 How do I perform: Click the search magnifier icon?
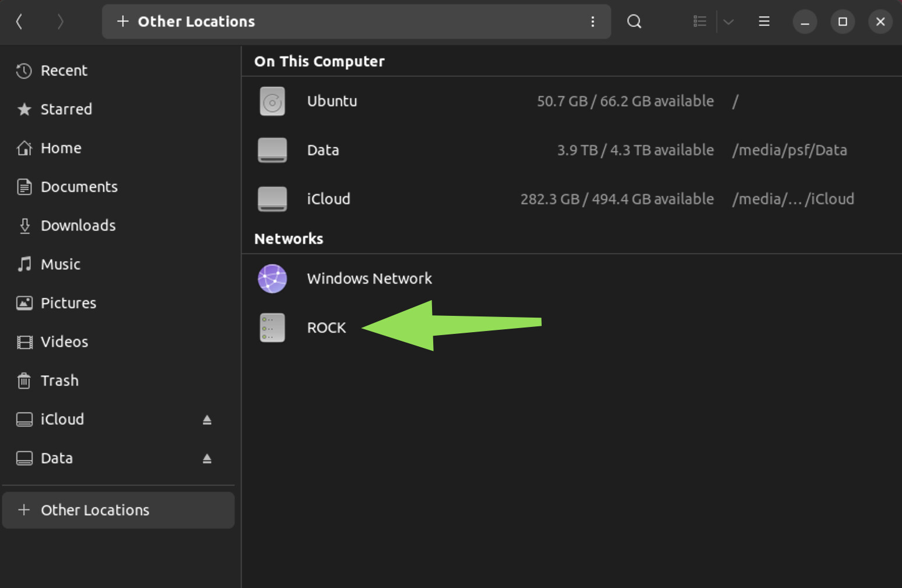tap(634, 22)
